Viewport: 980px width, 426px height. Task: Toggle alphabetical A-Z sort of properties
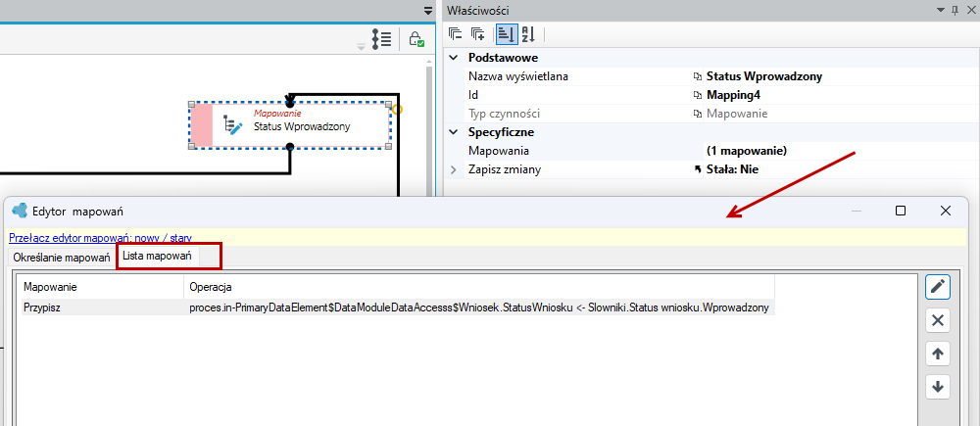click(x=528, y=34)
